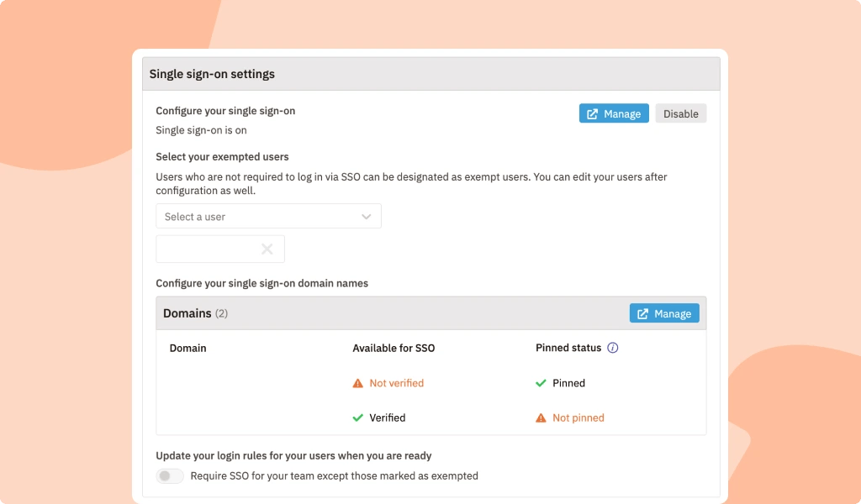Click the Domains section title
This screenshot has height=504, width=861.
coord(188,313)
